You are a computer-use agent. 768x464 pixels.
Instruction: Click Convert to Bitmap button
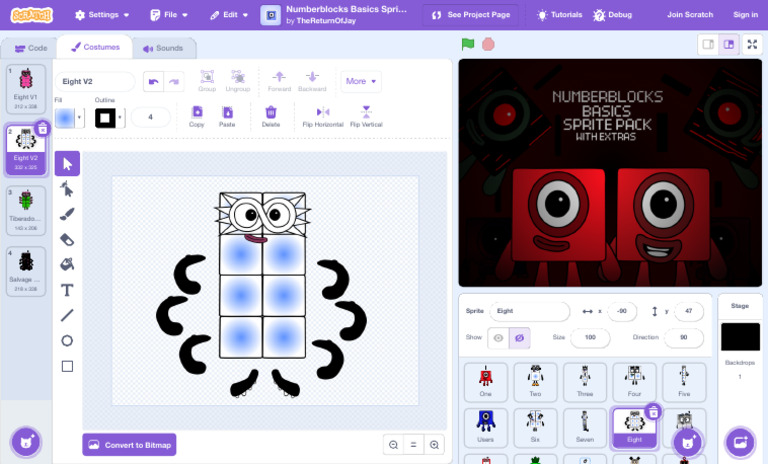click(129, 445)
